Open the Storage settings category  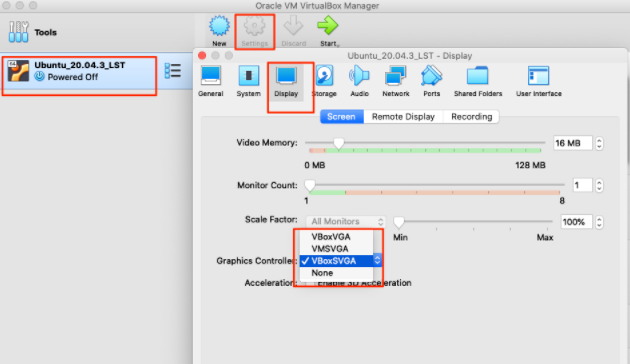coord(324,82)
